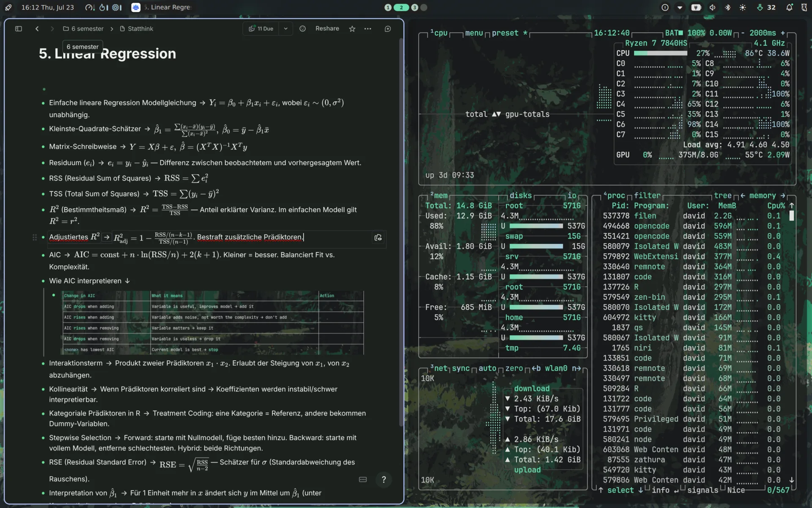
Task: Toggle disks display in btop
Action: 521,196
